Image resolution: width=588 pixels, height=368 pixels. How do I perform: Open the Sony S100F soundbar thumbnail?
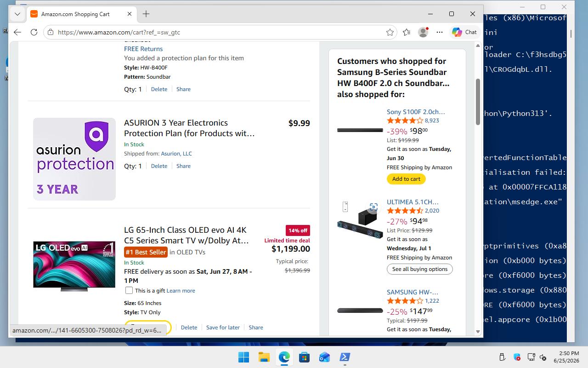tap(360, 130)
